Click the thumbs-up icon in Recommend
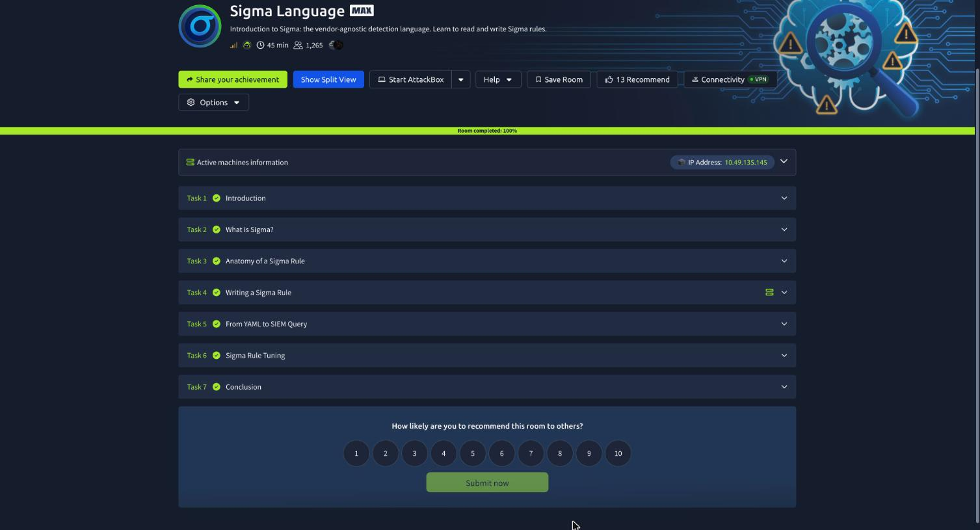Viewport: 980px width, 530px height. click(609, 79)
